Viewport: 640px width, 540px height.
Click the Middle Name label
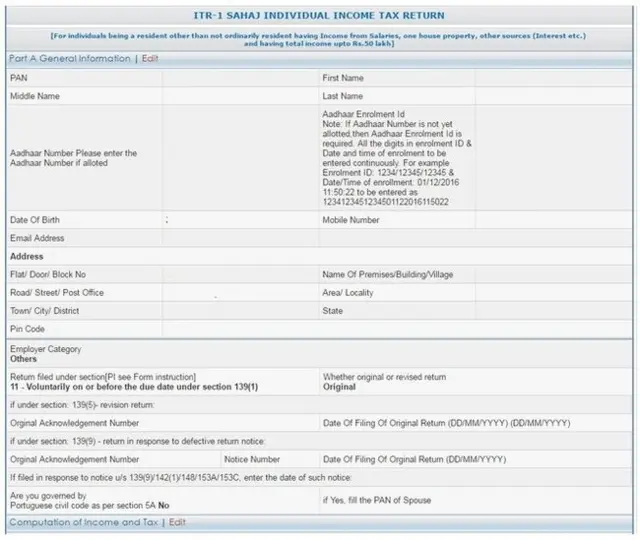[35, 96]
